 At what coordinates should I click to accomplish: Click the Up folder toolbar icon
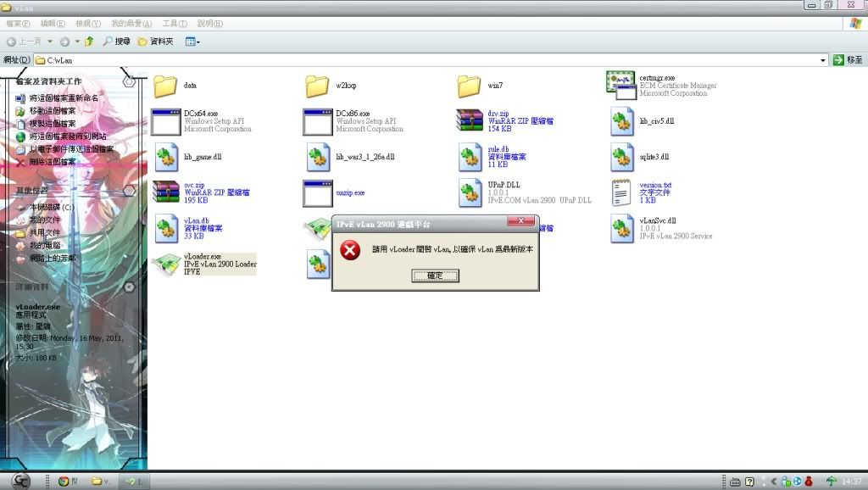pos(89,41)
